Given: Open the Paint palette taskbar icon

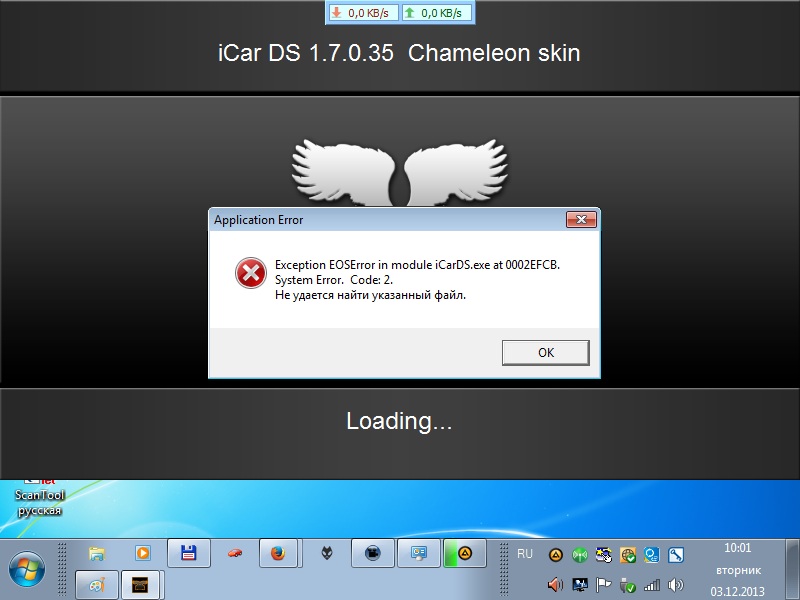Looking at the screenshot, I should [96, 585].
